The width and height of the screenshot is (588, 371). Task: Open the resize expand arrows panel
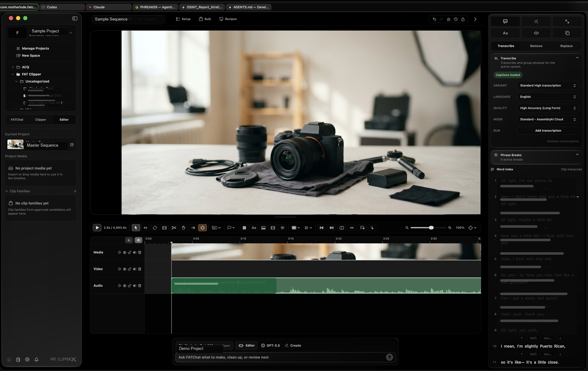567,21
